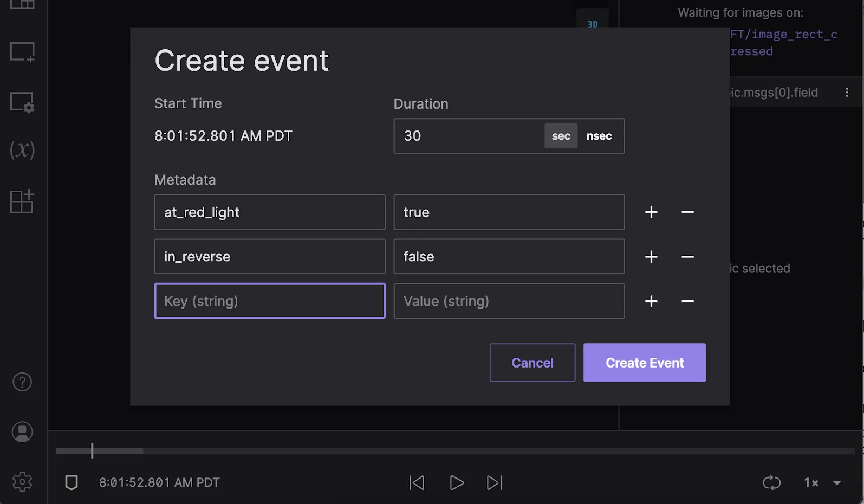
Task: Click the playback timeline scrubber bar
Action: tap(455, 450)
